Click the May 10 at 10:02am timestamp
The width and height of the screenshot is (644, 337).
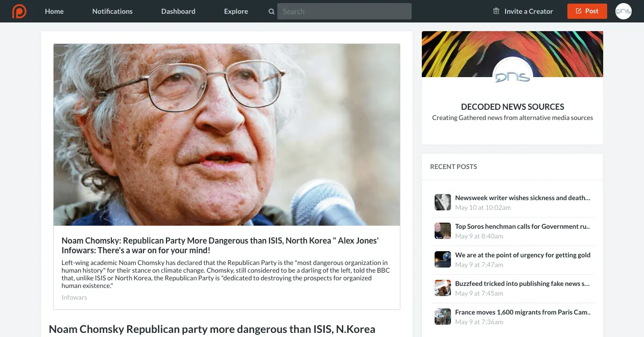tap(483, 208)
